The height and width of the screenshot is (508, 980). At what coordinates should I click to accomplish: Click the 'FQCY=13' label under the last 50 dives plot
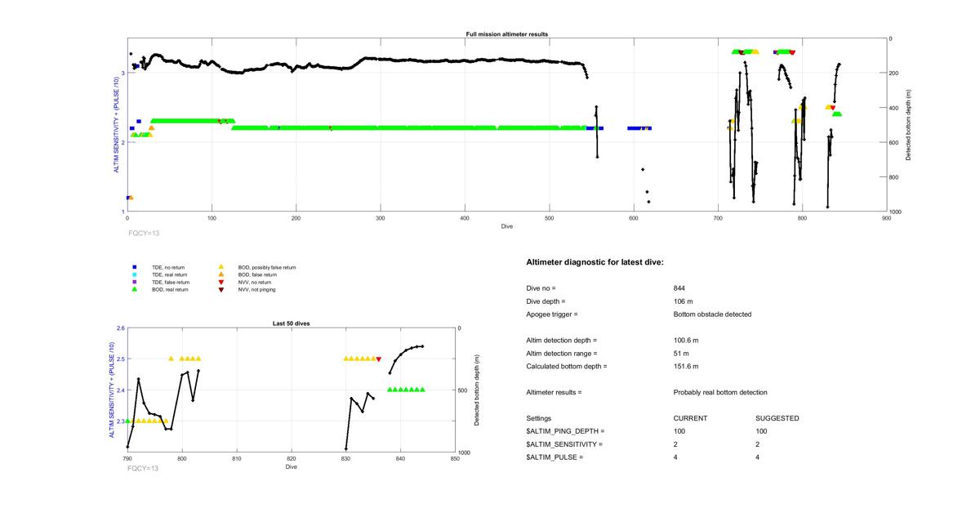tap(143, 468)
